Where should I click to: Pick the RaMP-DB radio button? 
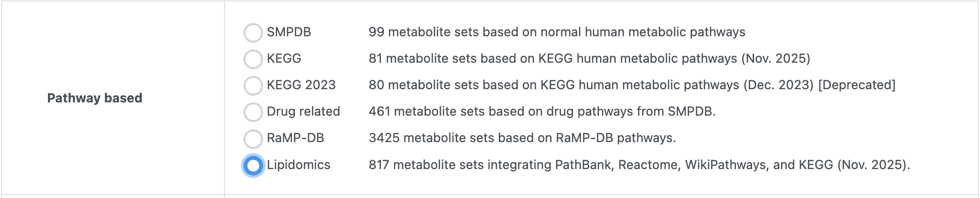tap(253, 139)
